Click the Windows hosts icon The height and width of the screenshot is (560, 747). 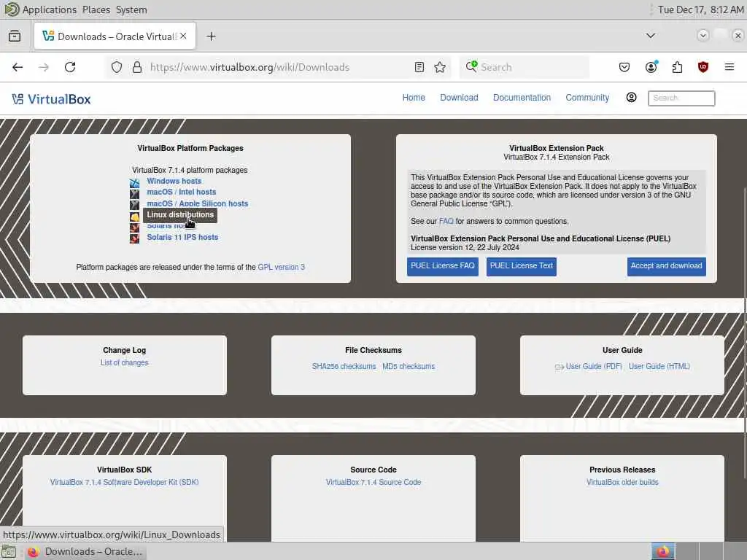pyautogui.click(x=135, y=183)
